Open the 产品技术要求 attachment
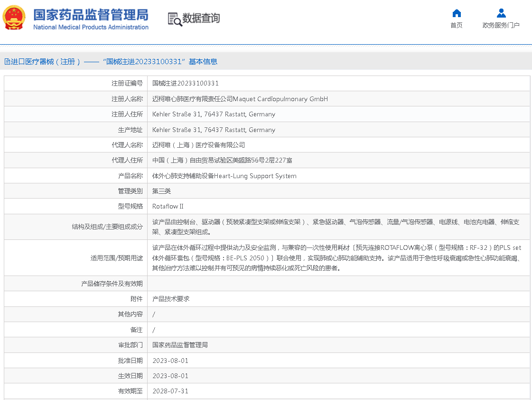 click(171, 299)
